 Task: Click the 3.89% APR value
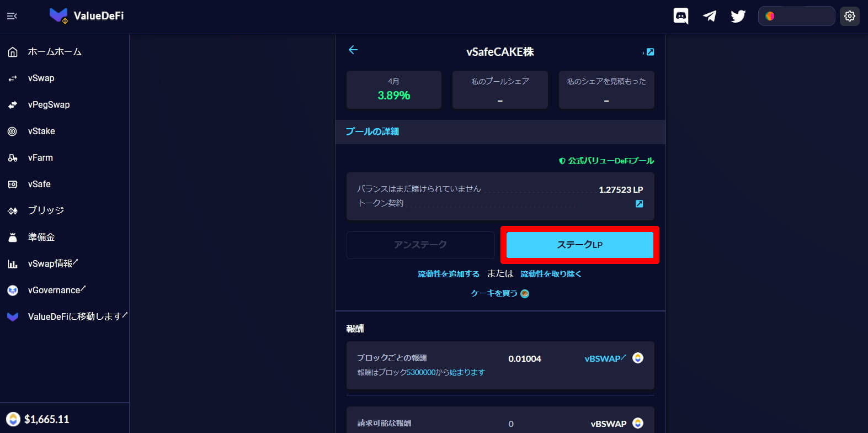pos(394,96)
